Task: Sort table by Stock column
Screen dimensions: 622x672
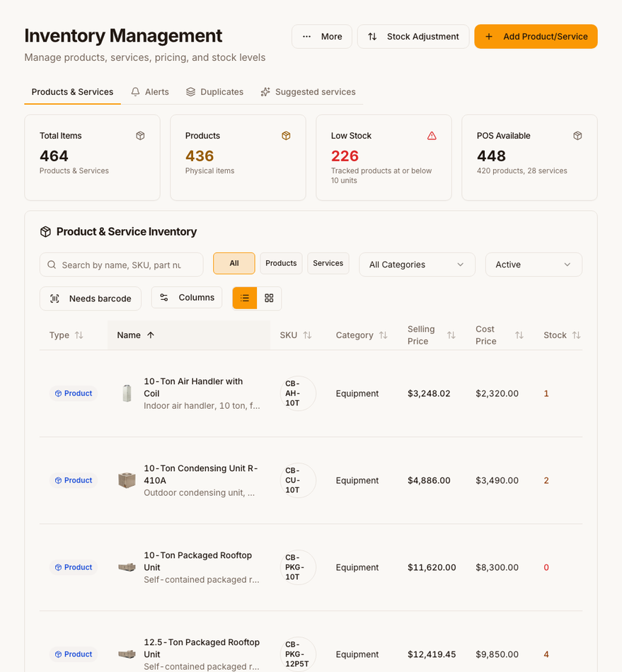Action: coord(562,335)
